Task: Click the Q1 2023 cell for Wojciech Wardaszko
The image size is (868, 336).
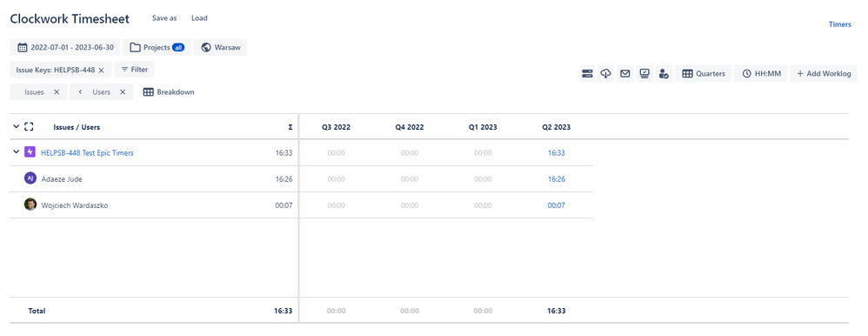Action: click(x=483, y=205)
